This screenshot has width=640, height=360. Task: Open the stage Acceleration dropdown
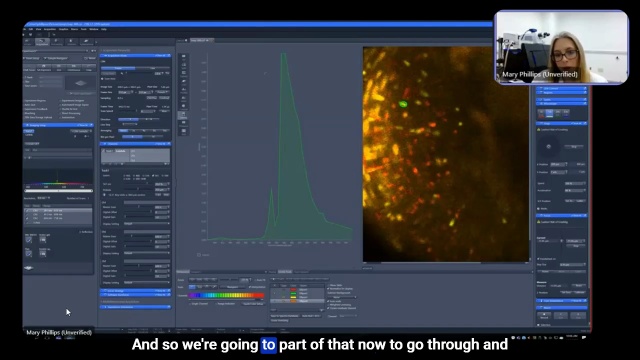tap(575, 191)
